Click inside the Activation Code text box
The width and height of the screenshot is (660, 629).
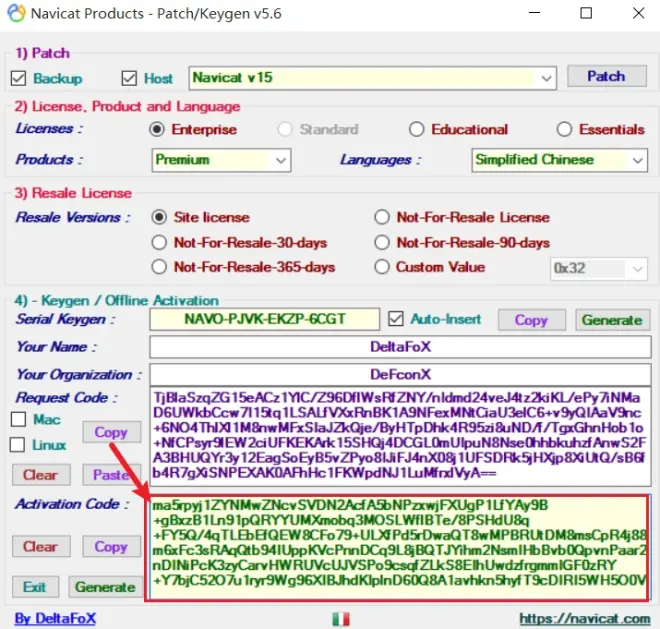pyautogui.click(x=398, y=548)
